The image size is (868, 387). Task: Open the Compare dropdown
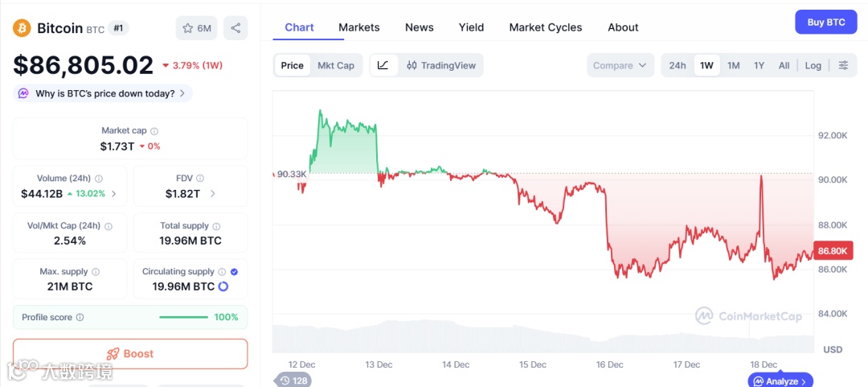click(620, 65)
